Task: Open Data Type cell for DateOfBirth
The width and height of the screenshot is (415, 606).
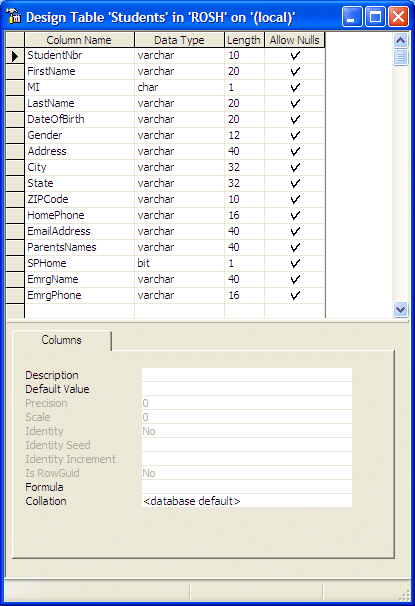Action: click(179, 119)
